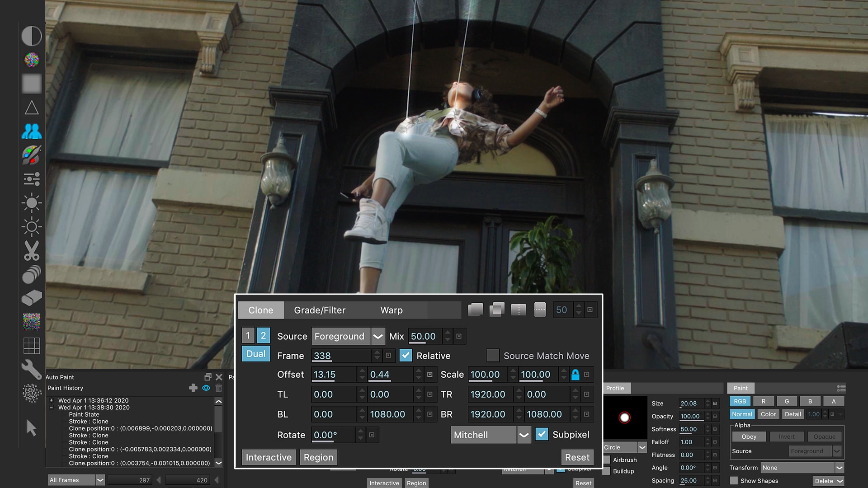Select the color palette paint tool
This screenshot has height=488, width=868.
point(32,155)
